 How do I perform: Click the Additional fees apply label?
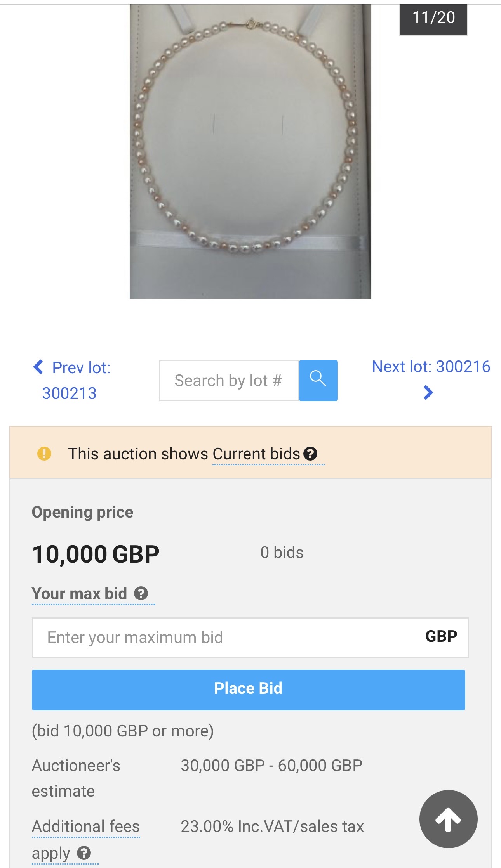85,826
